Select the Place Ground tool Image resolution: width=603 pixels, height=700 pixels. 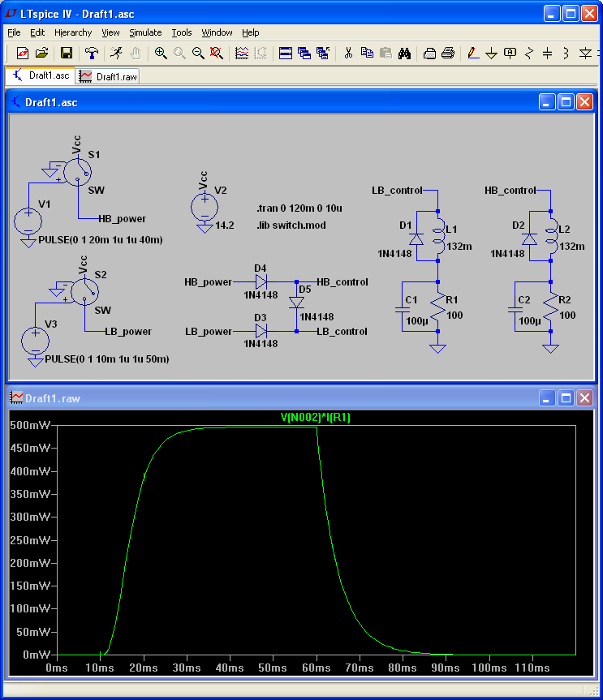pos(491,53)
